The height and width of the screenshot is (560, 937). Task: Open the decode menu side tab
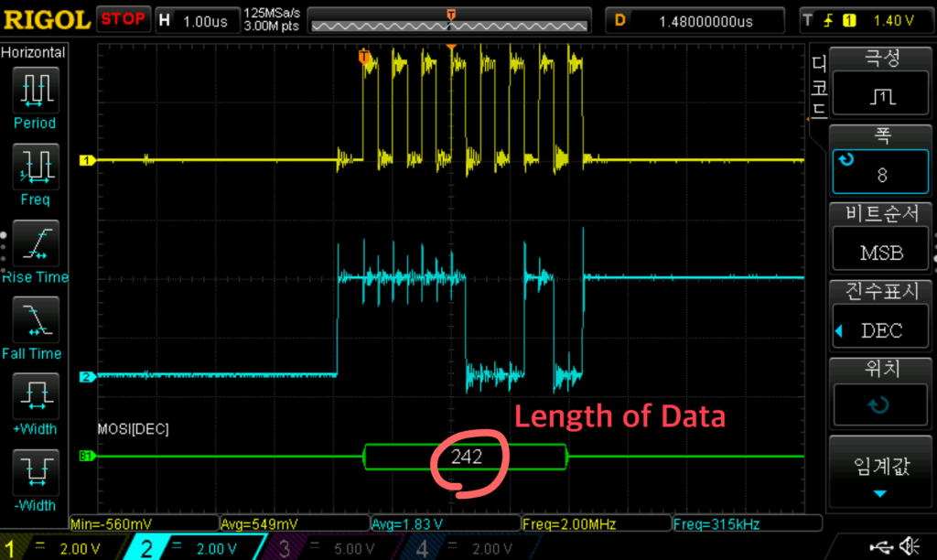(x=819, y=85)
